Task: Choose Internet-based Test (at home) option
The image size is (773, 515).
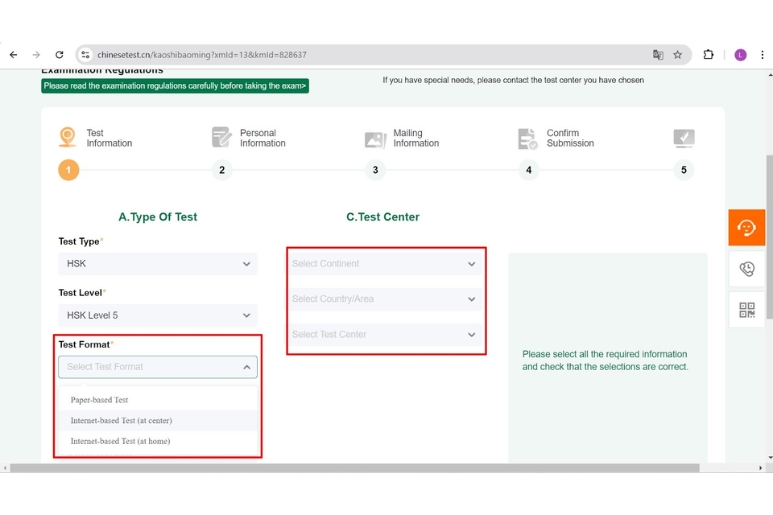Action: click(158, 441)
